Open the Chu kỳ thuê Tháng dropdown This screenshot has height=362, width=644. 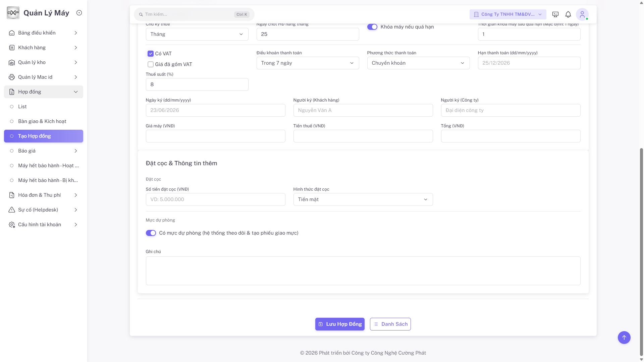coord(197,34)
